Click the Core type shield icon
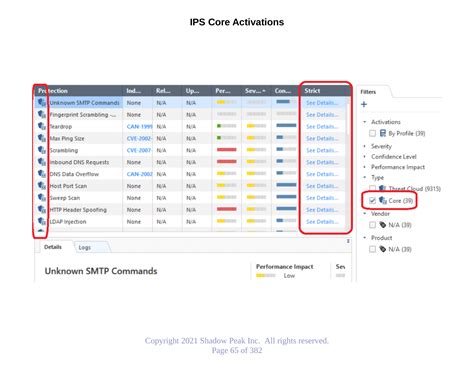 (383, 201)
